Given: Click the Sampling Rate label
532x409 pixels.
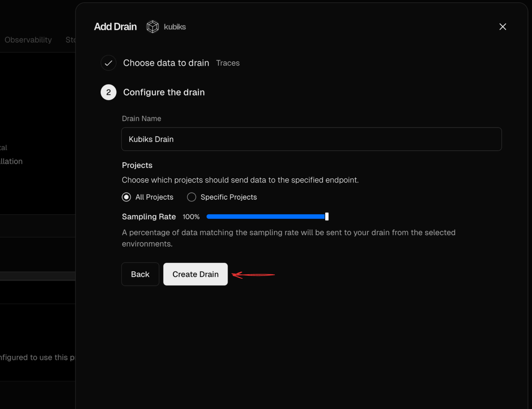Looking at the screenshot, I should [x=149, y=216].
